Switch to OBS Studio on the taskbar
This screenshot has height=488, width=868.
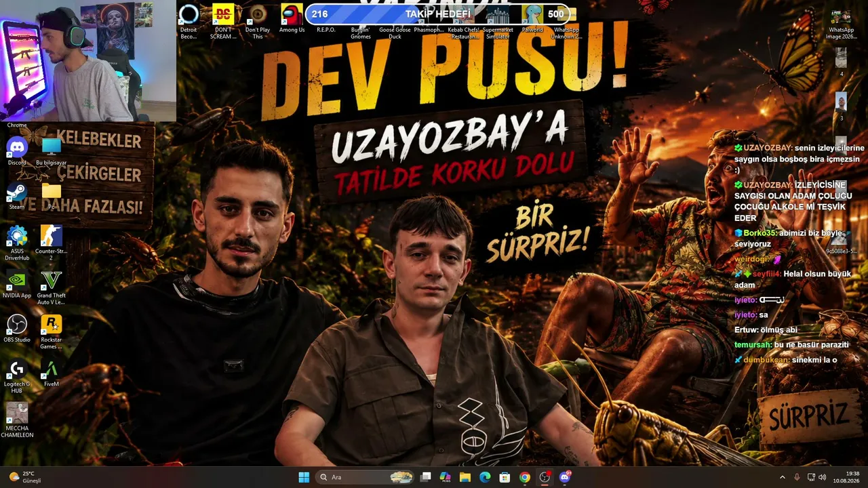pyautogui.click(x=545, y=477)
